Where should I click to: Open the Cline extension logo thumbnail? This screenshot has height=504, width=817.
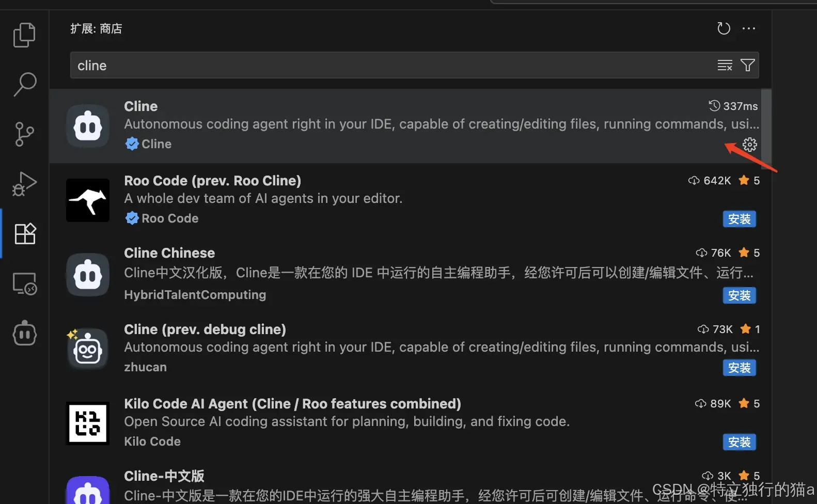[88, 126]
